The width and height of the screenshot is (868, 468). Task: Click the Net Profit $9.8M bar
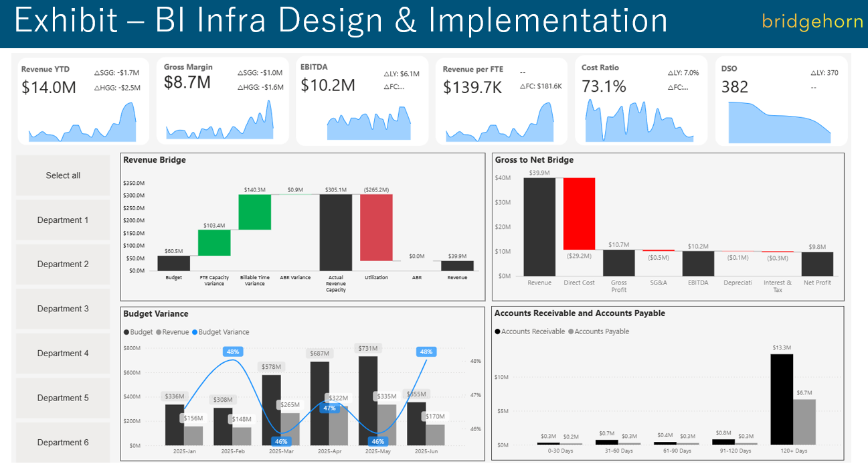pos(818,264)
